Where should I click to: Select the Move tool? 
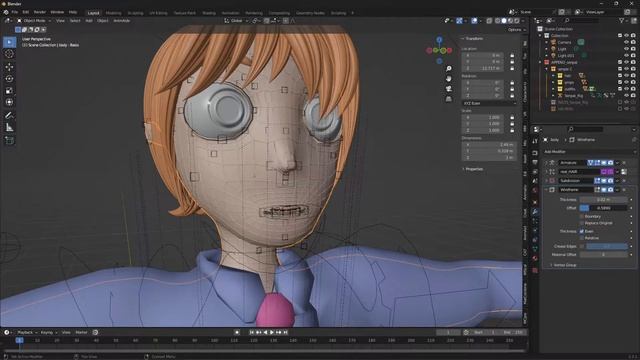(x=9, y=67)
